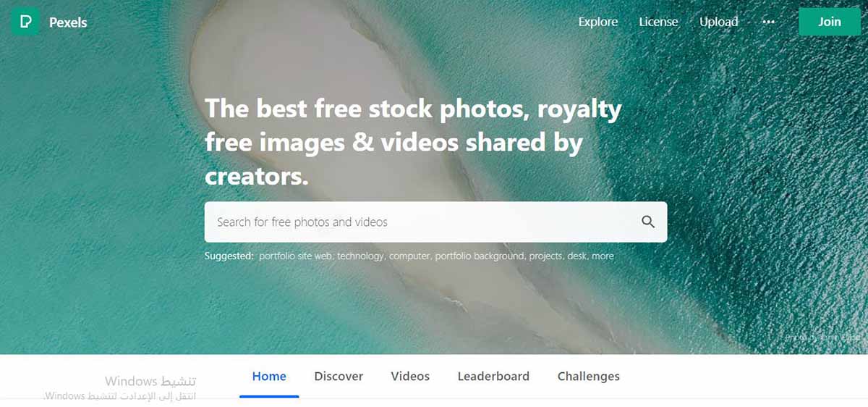Click the green Pexels logo icon

[x=25, y=22]
